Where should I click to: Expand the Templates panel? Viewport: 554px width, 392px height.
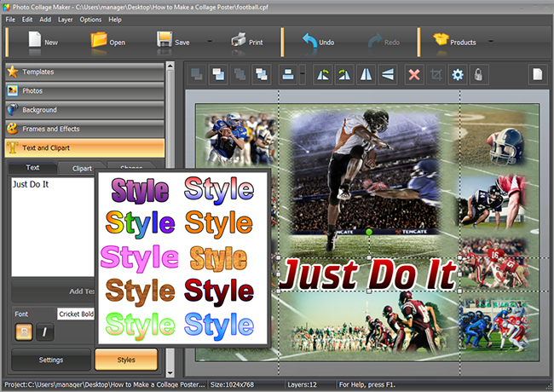(84, 72)
